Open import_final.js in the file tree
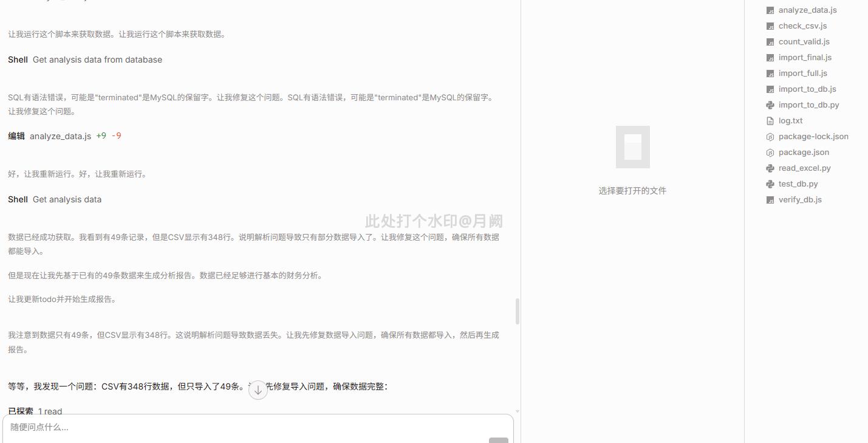Screen dimensions: 868x443 click(805, 58)
